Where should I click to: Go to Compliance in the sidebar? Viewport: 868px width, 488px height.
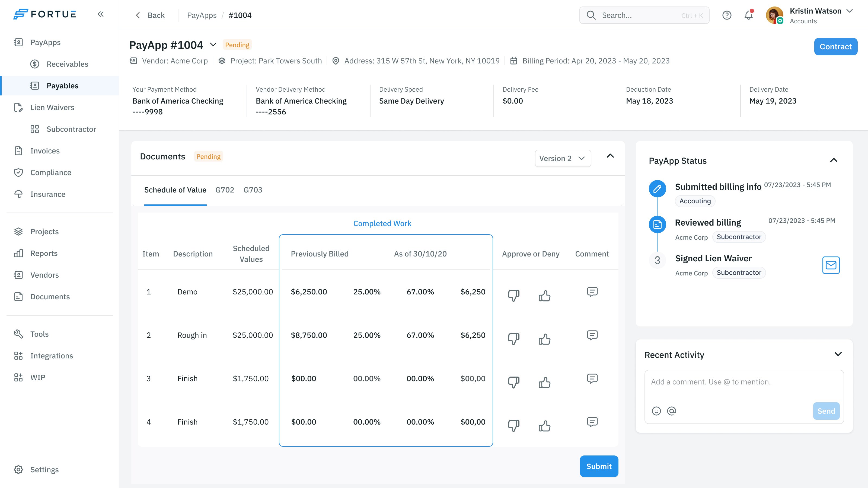tap(50, 172)
